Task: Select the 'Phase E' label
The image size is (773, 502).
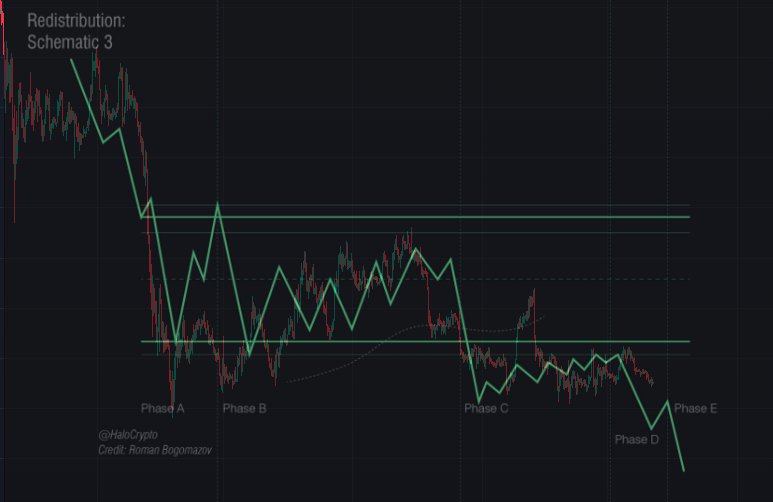Action: (696, 408)
